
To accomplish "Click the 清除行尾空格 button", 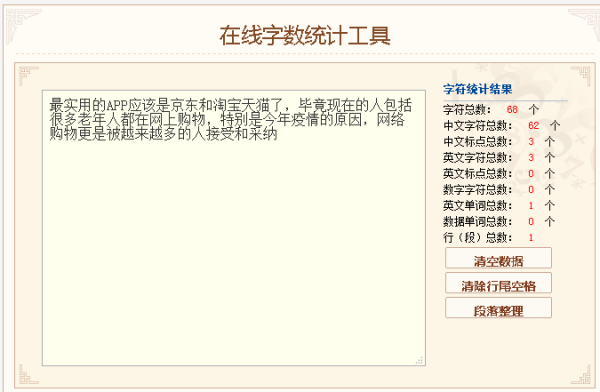I will (498, 283).
